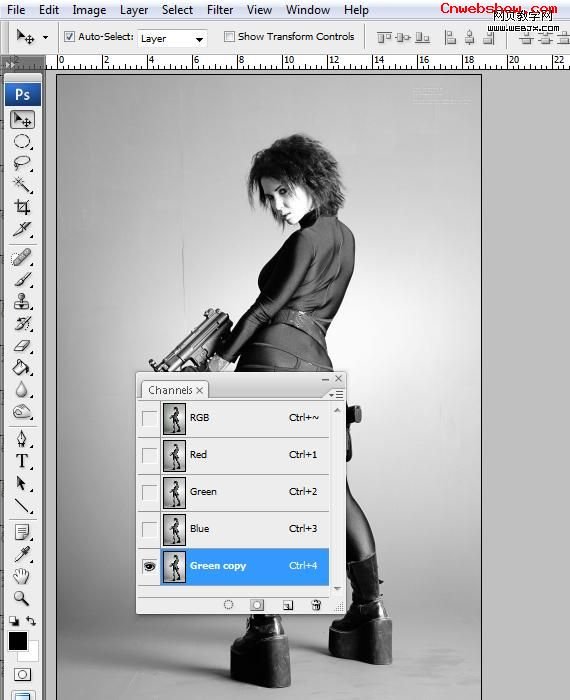Activate the Hand tool
This screenshot has height=700, width=570.
[x=22, y=576]
